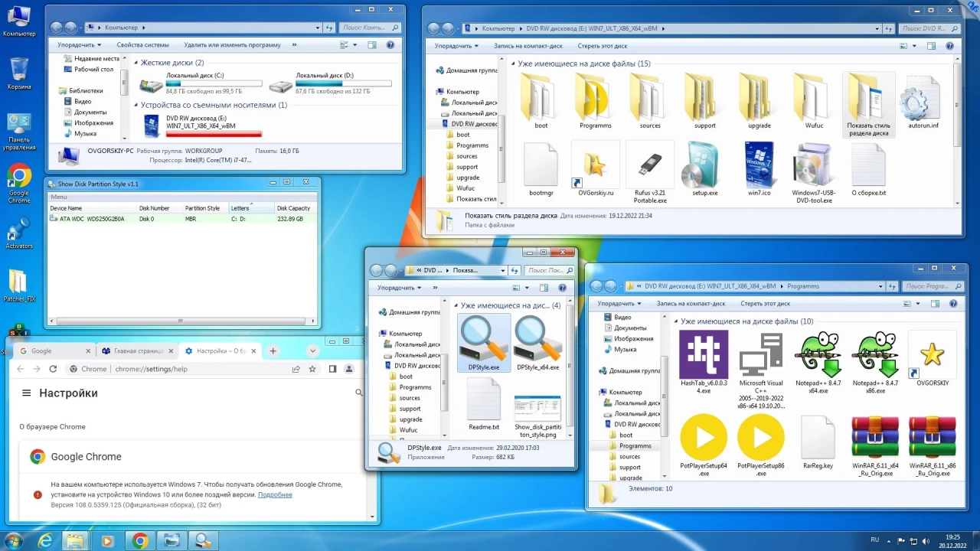Click Удалить или изменить программу

[232, 45]
